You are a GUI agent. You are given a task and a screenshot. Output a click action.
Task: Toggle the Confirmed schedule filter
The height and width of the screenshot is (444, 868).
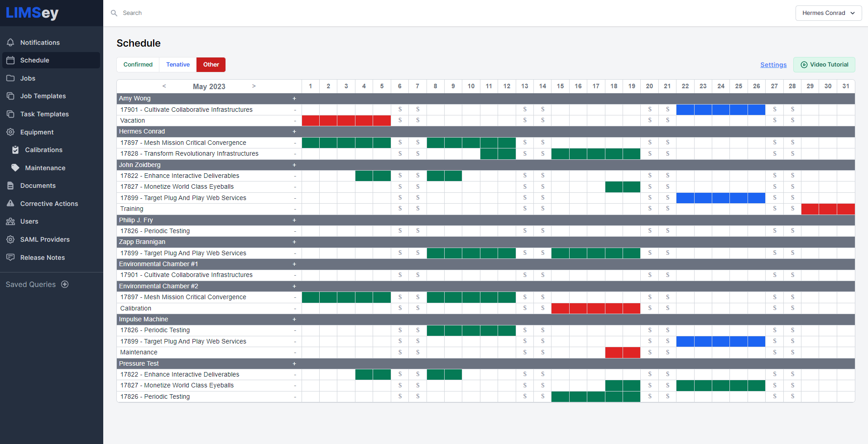(x=138, y=65)
